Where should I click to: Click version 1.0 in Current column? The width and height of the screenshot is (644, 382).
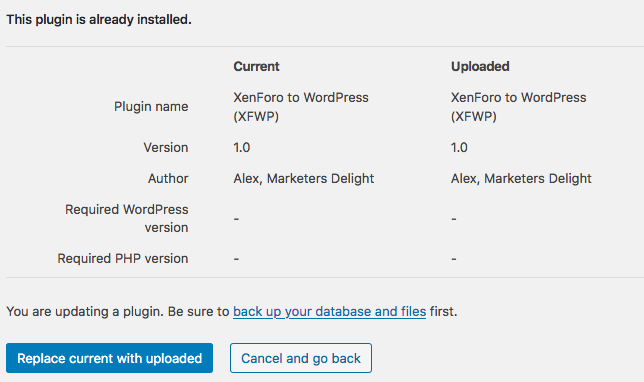[242, 147]
